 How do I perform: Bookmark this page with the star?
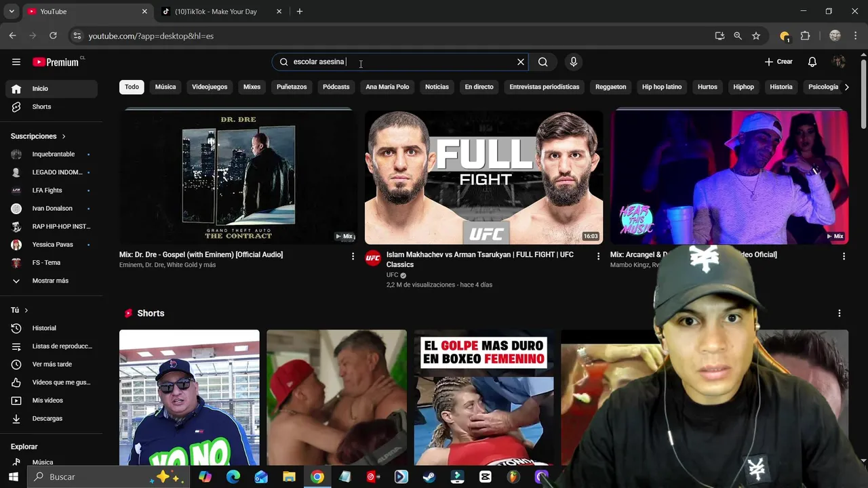pyautogui.click(x=756, y=36)
